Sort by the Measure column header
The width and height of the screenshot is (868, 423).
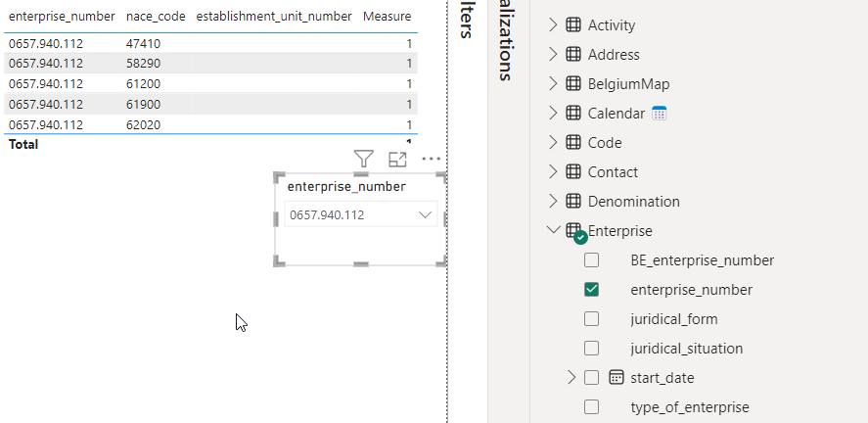point(387,17)
